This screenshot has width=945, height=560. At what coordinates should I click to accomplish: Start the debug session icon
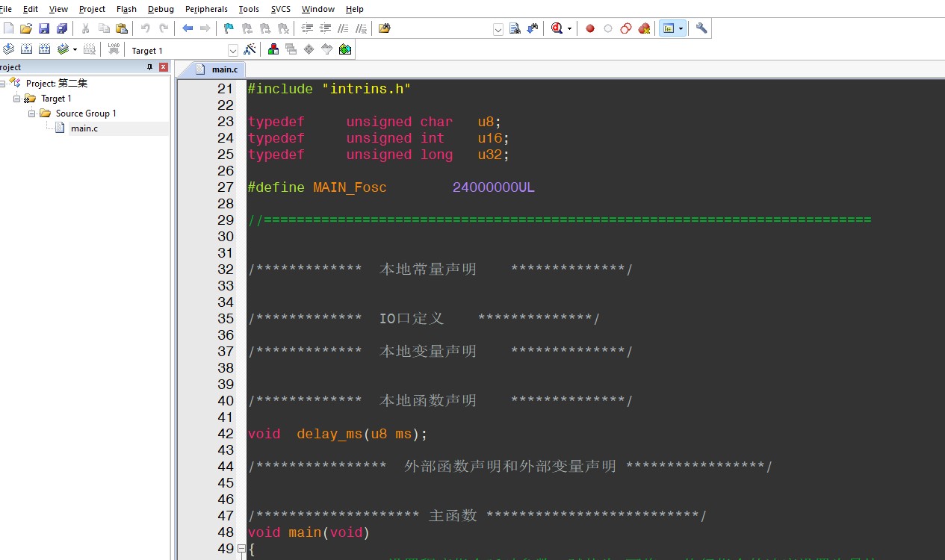(555, 28)
